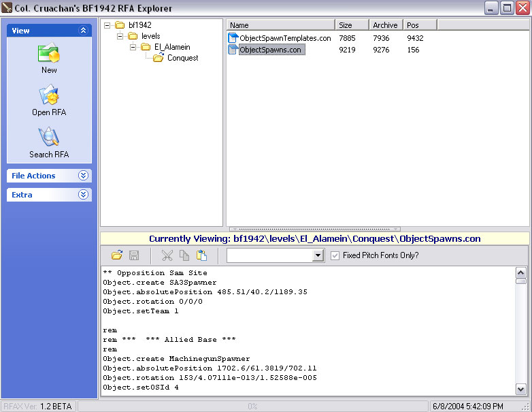Collapse the View panel chevron
Image resolution: width=532 pixels, height=412 pixels.
pyautogui.click(x=83, y=30)
